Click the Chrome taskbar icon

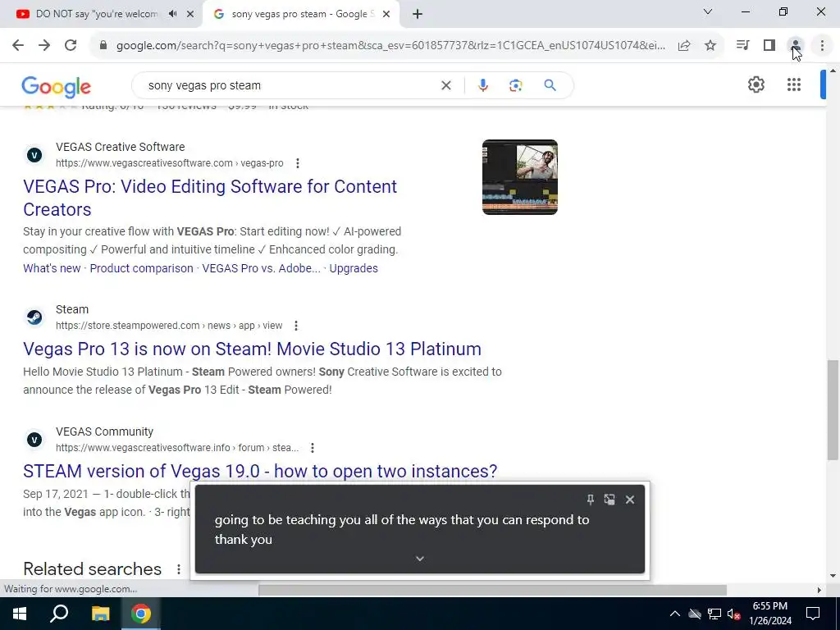tap(141, 614)
